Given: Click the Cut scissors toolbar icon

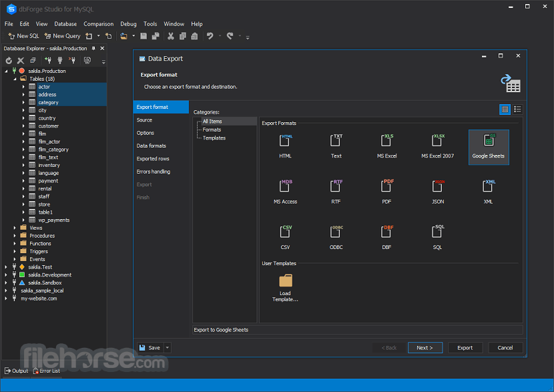Looking at the screenshot, I should tap(171, 36).
